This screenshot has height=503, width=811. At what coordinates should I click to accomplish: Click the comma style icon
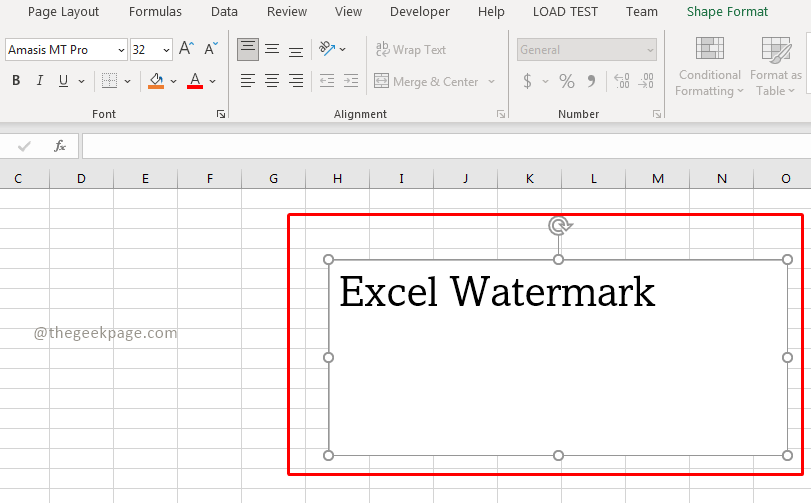pos(591,81)
